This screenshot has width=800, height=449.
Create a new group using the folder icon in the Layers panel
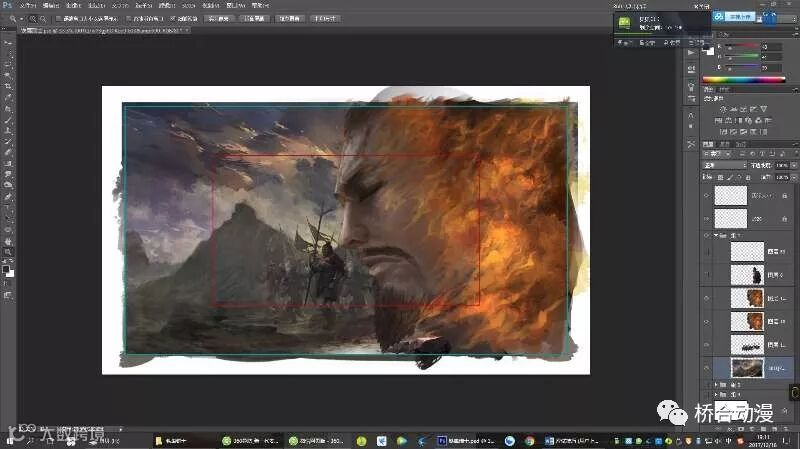click(763, 429)
